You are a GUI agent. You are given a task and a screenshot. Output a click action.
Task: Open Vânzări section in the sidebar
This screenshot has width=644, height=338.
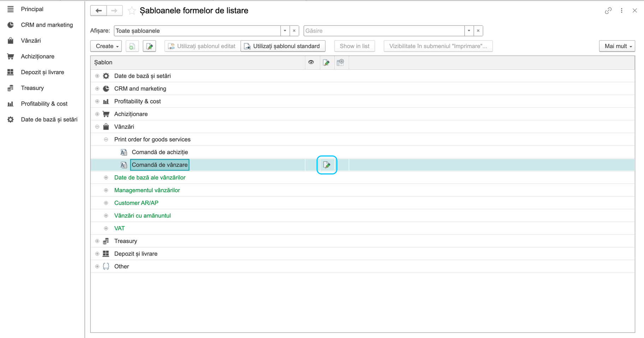[42, 41]
